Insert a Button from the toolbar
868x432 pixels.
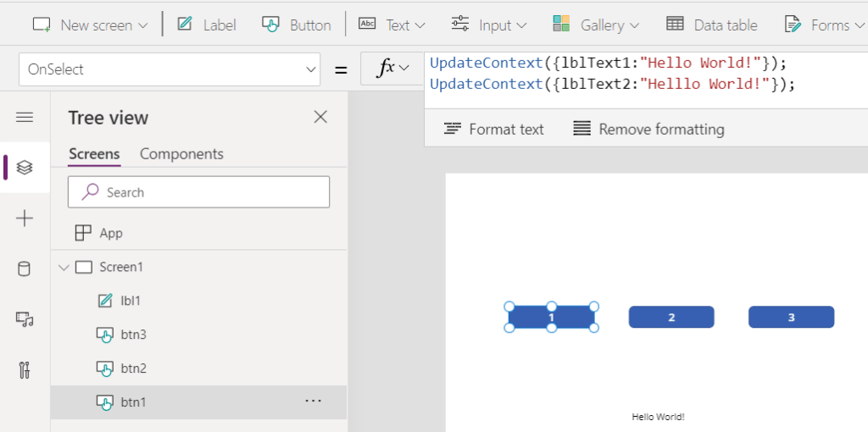[x=296, y=25]
